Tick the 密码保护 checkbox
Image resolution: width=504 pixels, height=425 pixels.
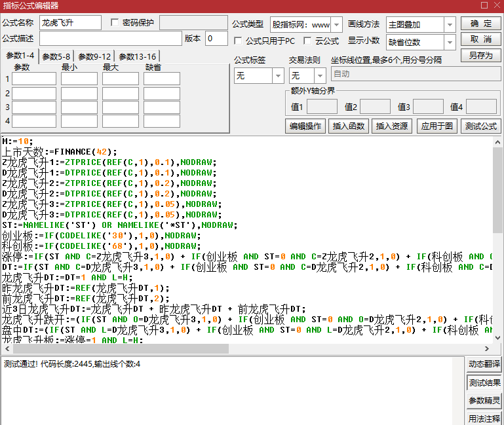(x=115, y=22)
